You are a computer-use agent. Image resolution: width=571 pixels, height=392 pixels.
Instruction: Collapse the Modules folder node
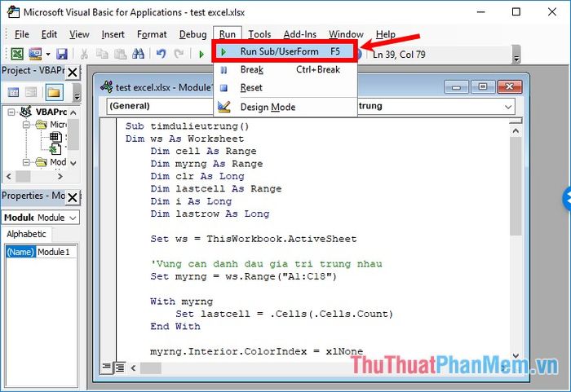click(x=26, y=162)
